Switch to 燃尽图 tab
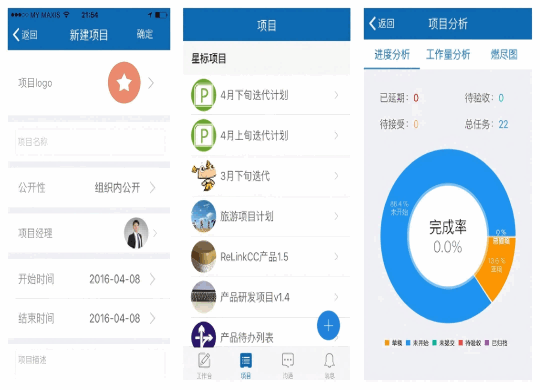This screenshot has height=390, width=540. tap(504, 54)
